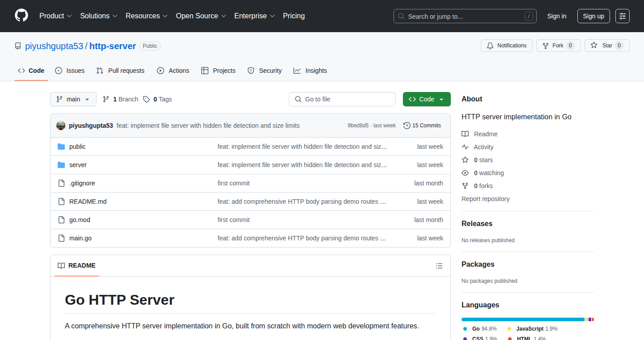Click the book icon beside README heading
This screenshot has height=340, width=644.
click(x=61, y=265)
